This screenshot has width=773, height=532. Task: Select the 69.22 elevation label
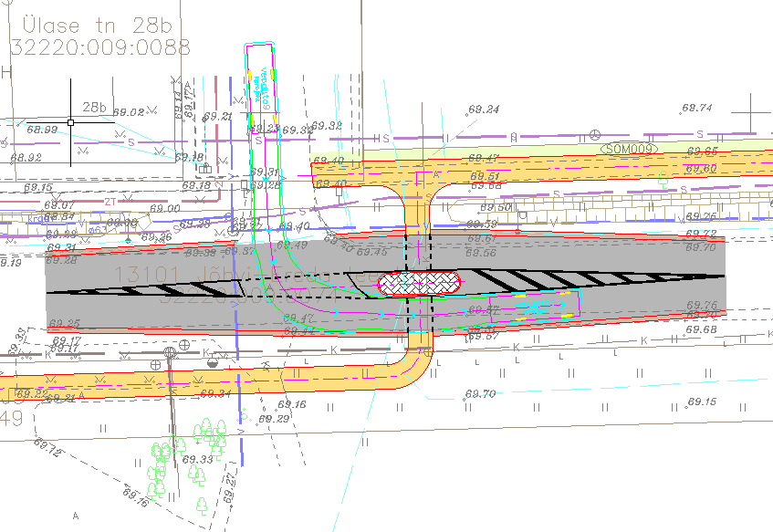tap(32, 393)
